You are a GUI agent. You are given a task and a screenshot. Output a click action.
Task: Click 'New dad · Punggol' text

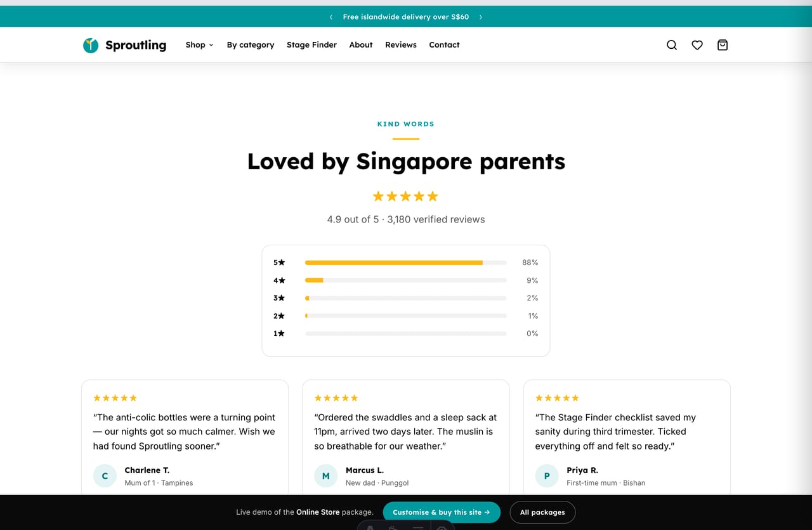click(377, 483)
